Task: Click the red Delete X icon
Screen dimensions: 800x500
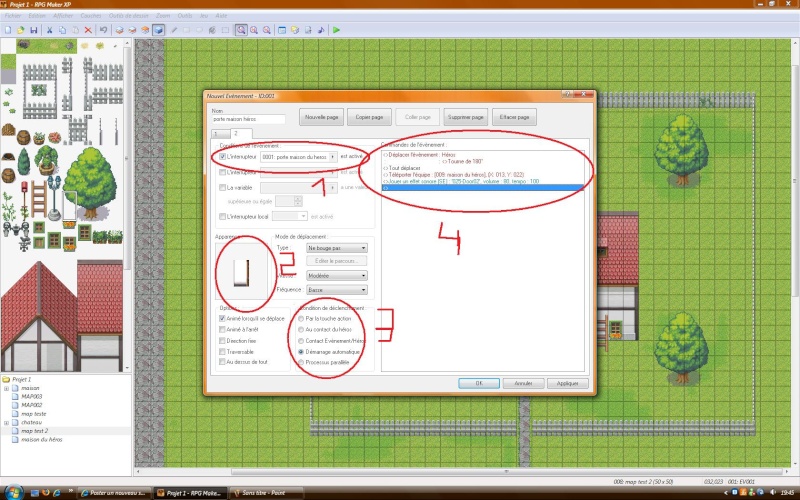Action: (x=88, y=30)
